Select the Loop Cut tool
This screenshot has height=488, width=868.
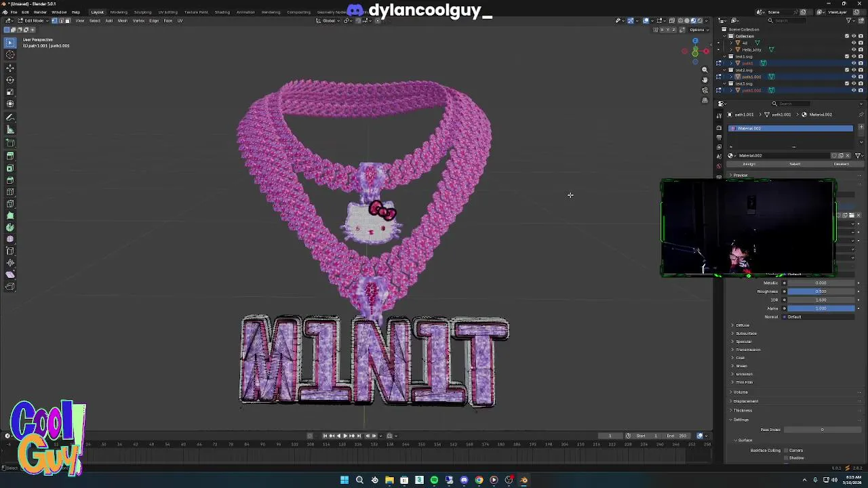pyautogui.click(x=10, y=192)
